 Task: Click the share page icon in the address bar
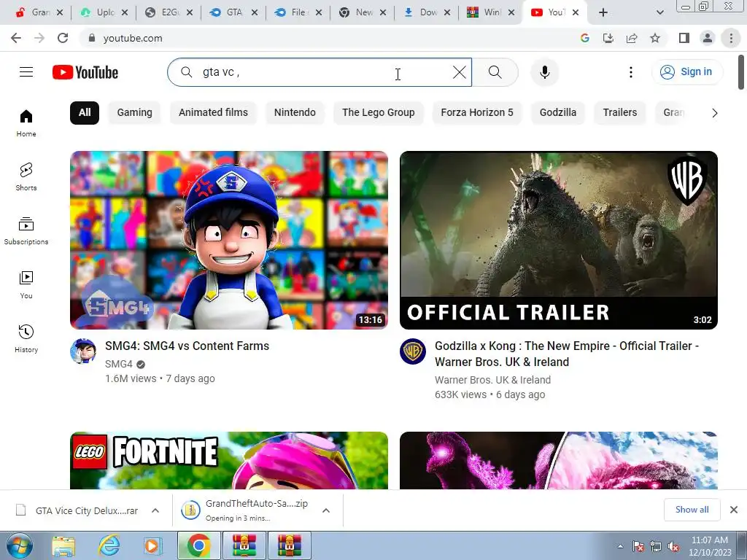tap(632, 38)
